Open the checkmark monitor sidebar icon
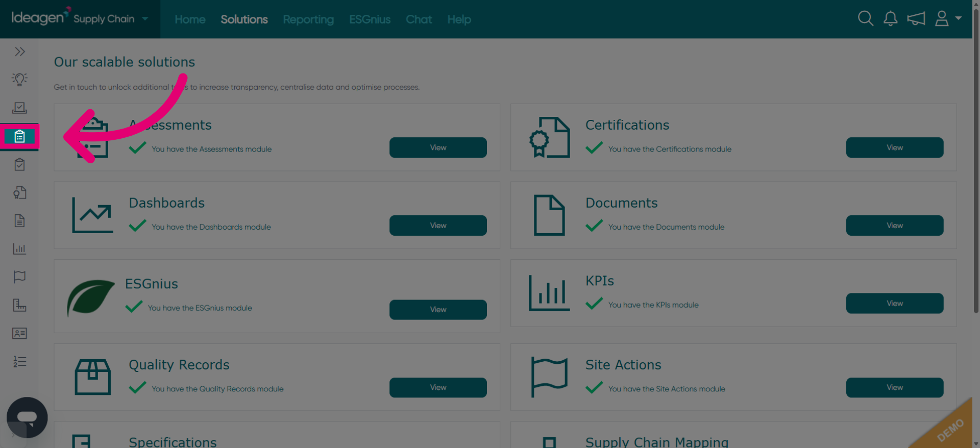 (19, 108)
